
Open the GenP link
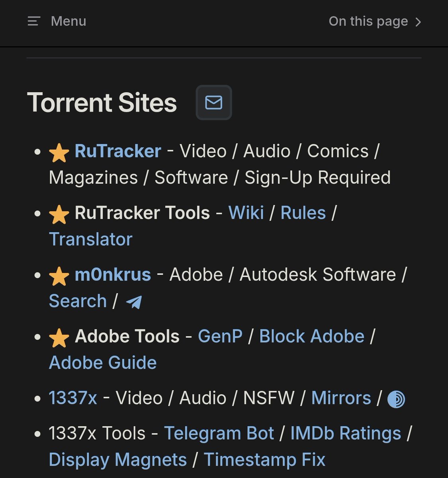tap(220, 336)
